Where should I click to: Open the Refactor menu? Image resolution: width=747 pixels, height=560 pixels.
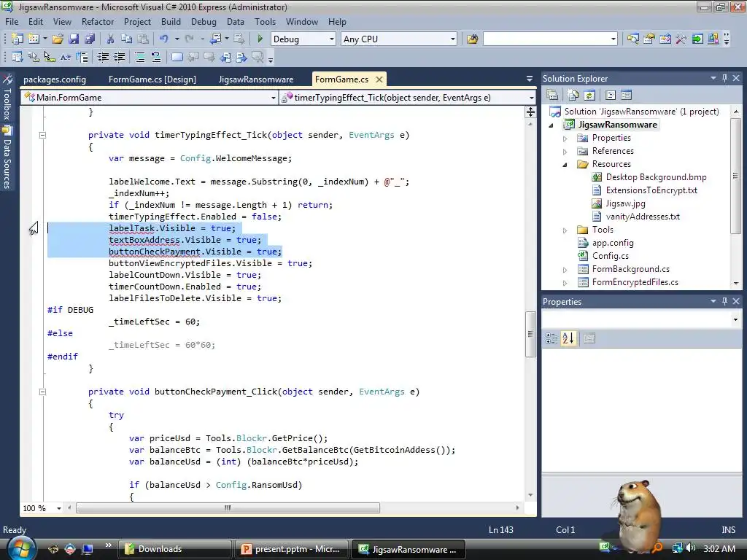click(98, 22)
